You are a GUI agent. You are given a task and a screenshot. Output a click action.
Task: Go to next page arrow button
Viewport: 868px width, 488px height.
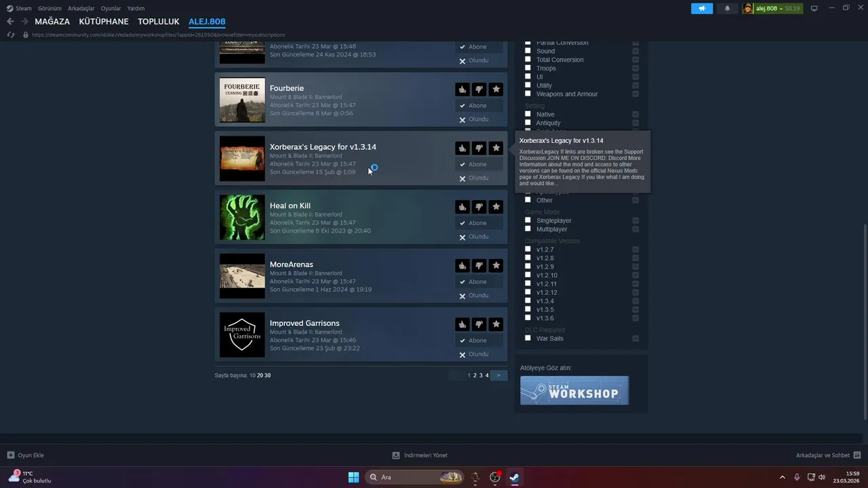(498, 375)
